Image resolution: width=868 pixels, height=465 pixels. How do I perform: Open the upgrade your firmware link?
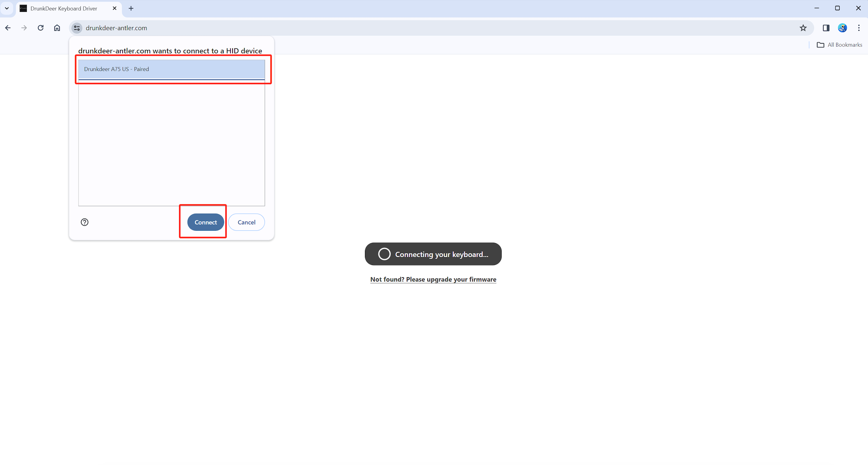click(433, 279)
